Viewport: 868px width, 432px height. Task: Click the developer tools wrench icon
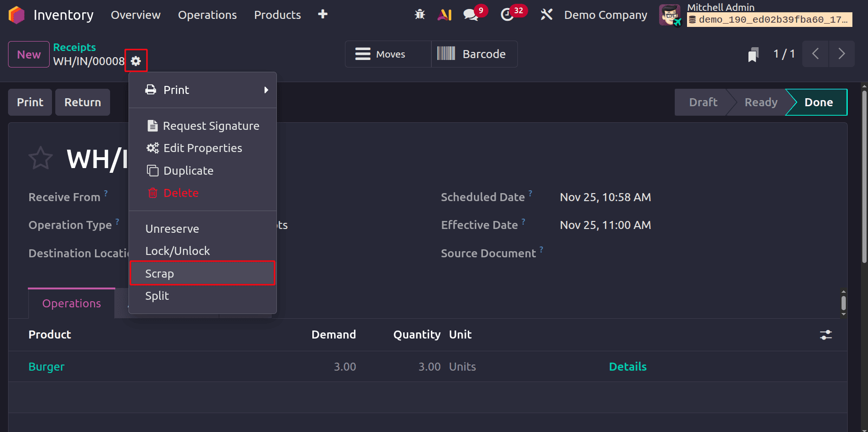(x=546, y=15)
